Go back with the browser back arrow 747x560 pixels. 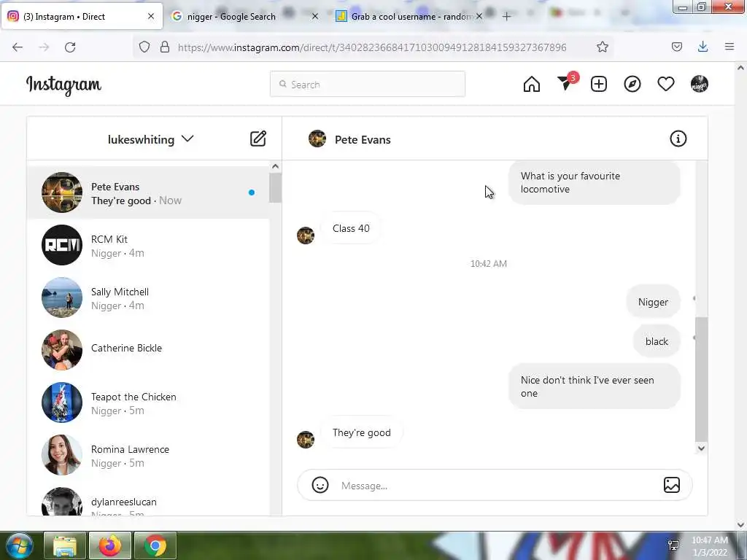[18, 47]
